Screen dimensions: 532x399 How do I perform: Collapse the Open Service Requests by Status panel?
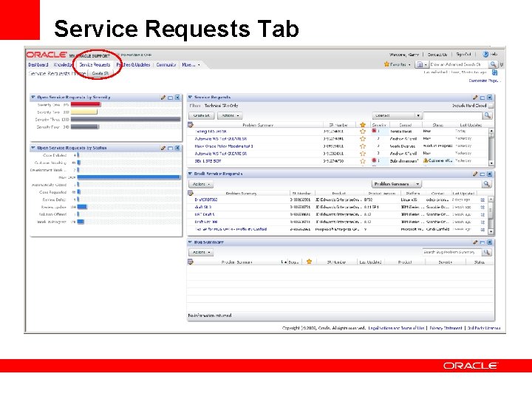tap(33, 148)
